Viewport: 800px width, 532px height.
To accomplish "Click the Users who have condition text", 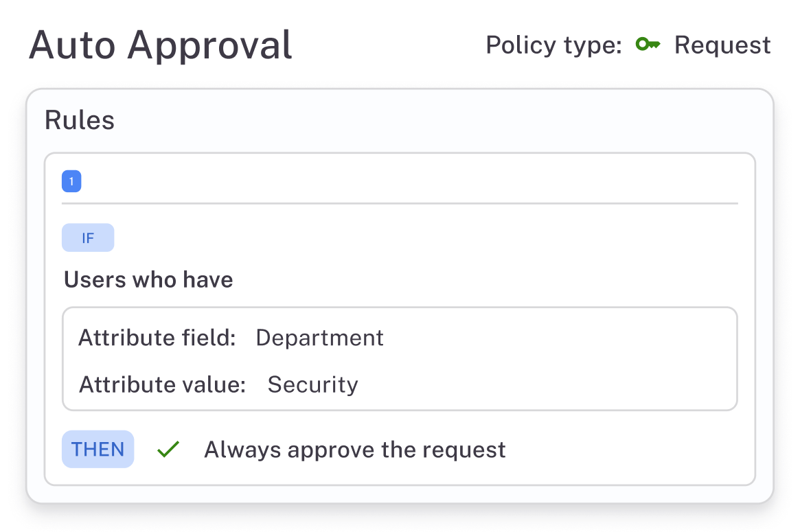I will coord(148,279).
